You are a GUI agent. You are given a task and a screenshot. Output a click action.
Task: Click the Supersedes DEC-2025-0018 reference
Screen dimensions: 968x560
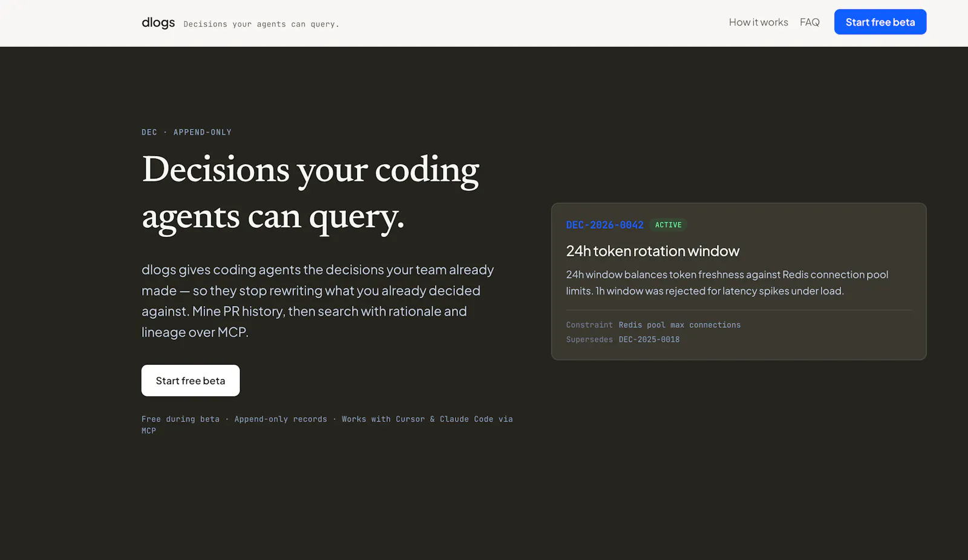[649, 340]
